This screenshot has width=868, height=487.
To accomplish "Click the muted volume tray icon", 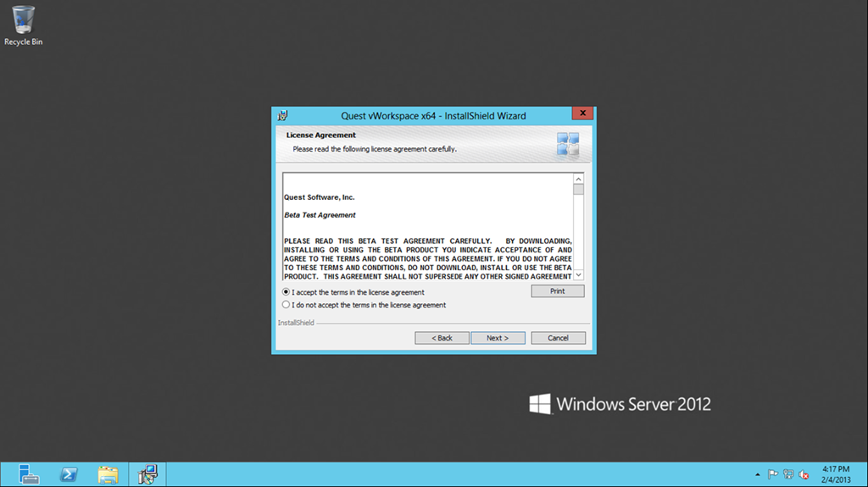I will point(804,474).
